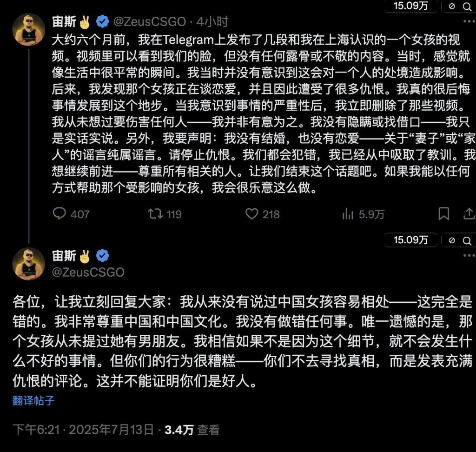Click the top mute/block circle icon
The width and height of the screenshot is (476, 452).
[x=452, y=6]
